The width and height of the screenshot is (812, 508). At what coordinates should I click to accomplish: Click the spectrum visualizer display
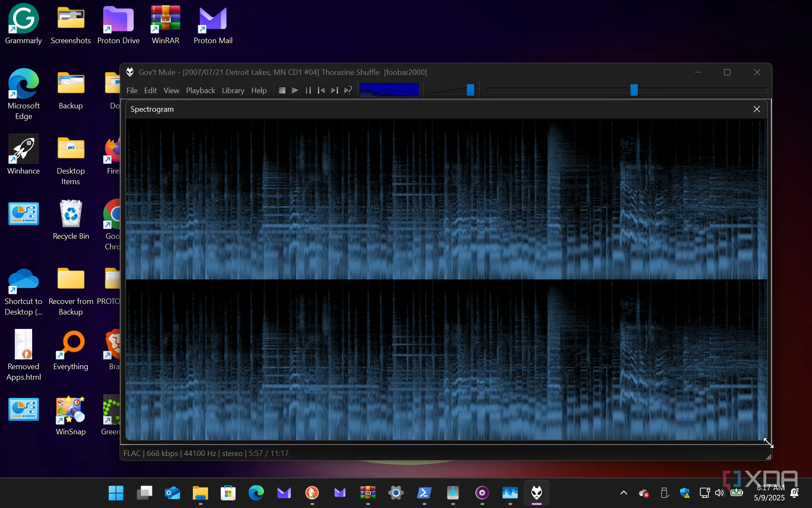coord(389,90)
